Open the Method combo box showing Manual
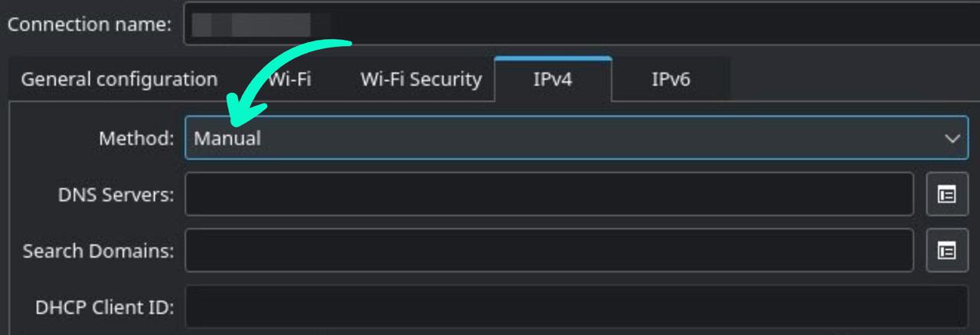Screen dimensions: 980x335 [577, 138]
